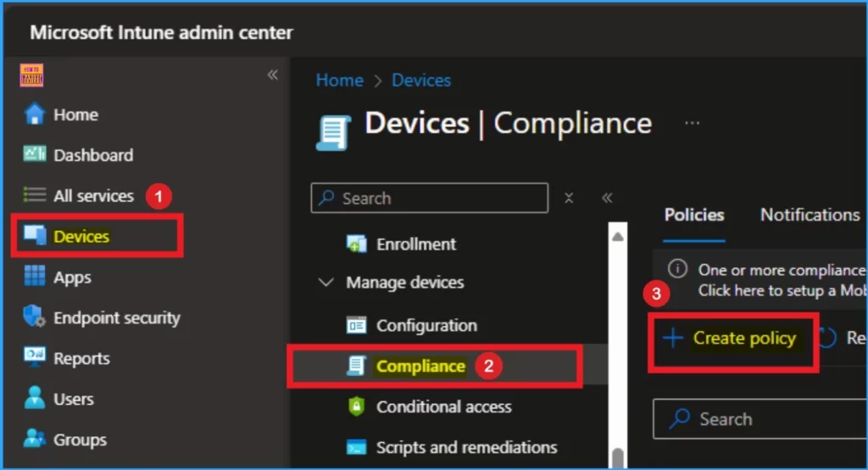Click the Compliance scroll icon in menu
This screenshot has width=868, height=470.
click(x=357, y=366)
